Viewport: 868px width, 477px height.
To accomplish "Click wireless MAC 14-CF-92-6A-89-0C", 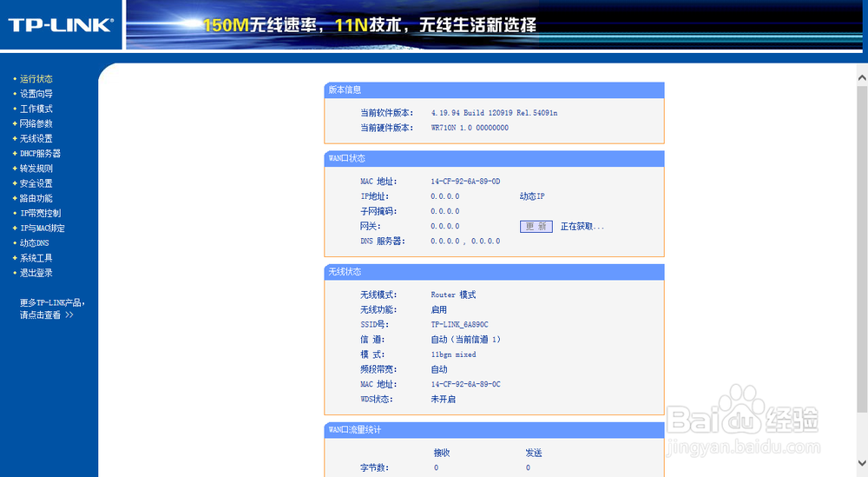I will 465,385.
